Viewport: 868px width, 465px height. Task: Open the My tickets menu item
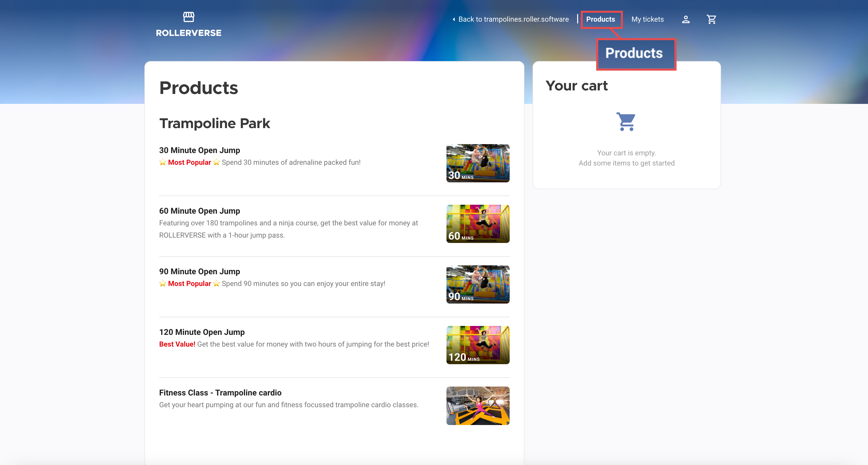[647, 20]
